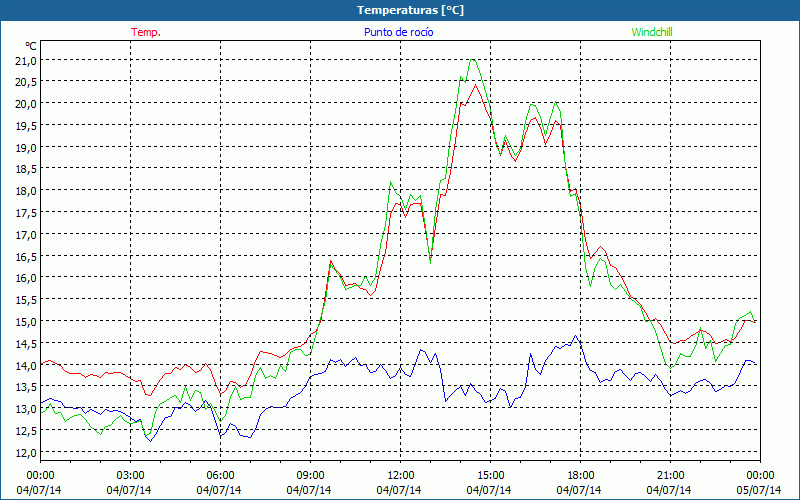The width and height of the screenshot is (800, 500).
Task: Click the 20,5 y-axis value
Action: [x=26, y=82]
